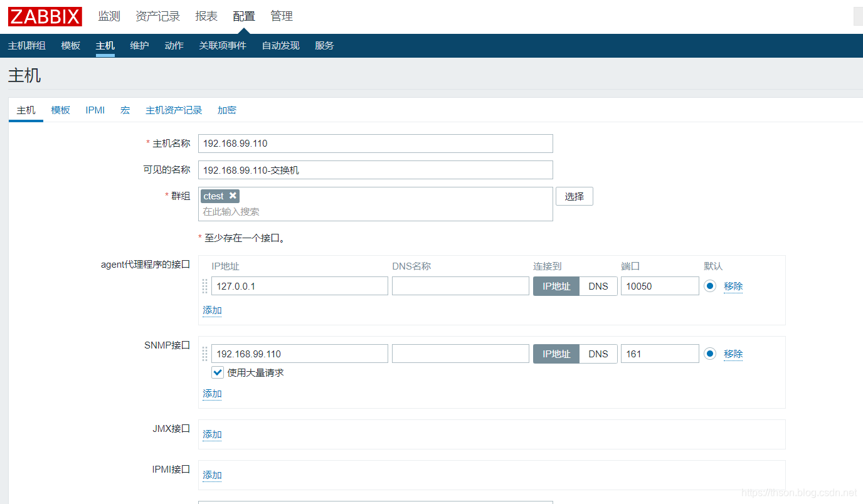Screen dimensions: 863x504
Task: Remove the SNMP interface via 移除
Action: point(733,354)
